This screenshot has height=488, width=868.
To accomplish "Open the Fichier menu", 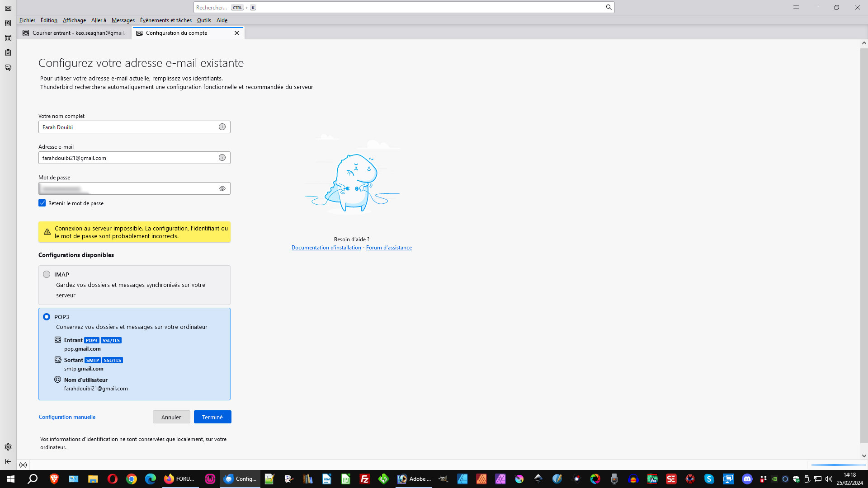I will [27, 20].
